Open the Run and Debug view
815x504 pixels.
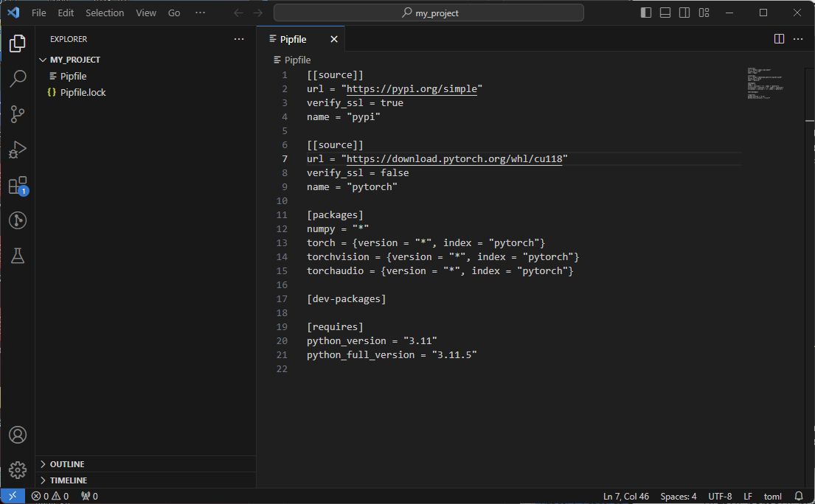[x=18, y=150]
